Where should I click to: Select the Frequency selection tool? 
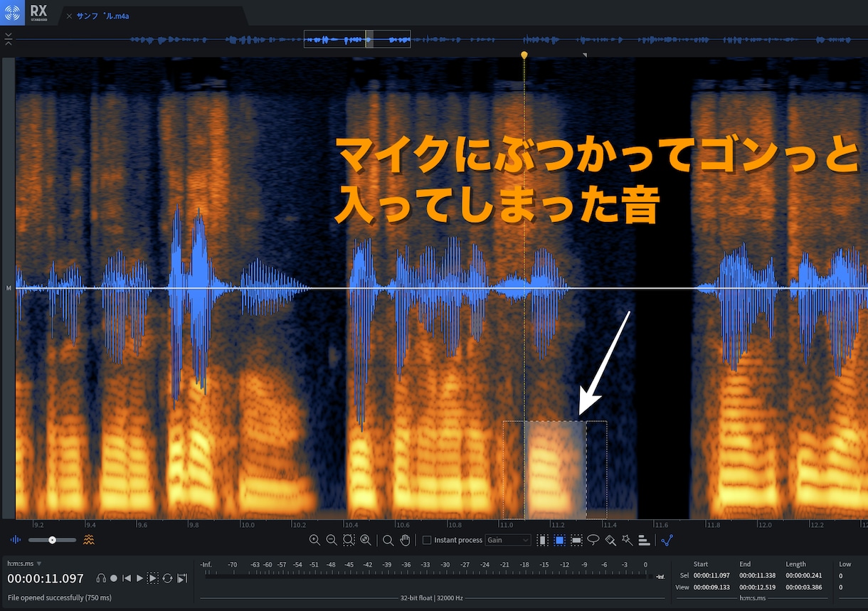[576, 540]
